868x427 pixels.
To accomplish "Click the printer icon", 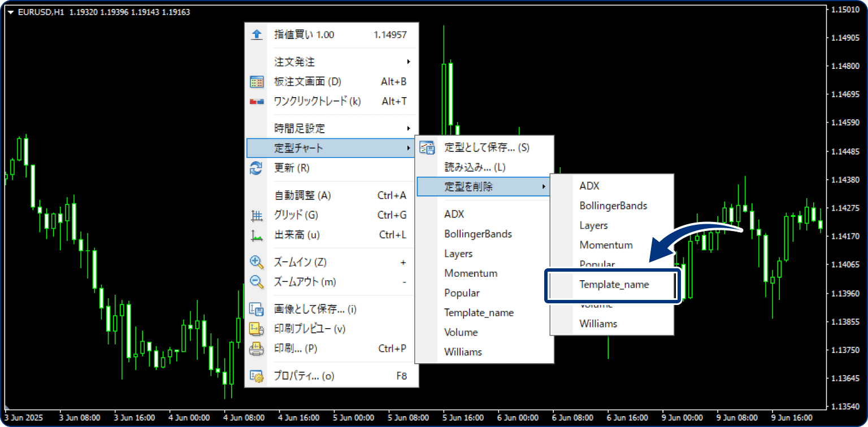I will pyautogui.click(x=257, y=348).
